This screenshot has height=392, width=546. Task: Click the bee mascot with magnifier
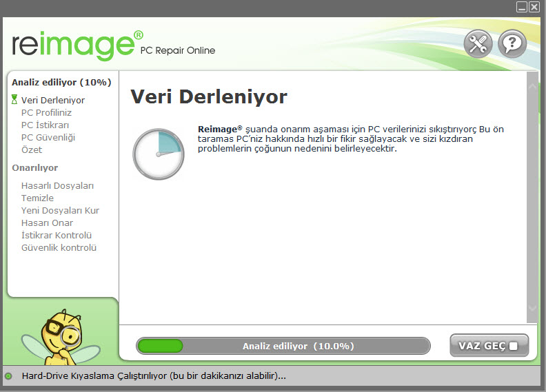pyautogui.click(x=61, y=336)
